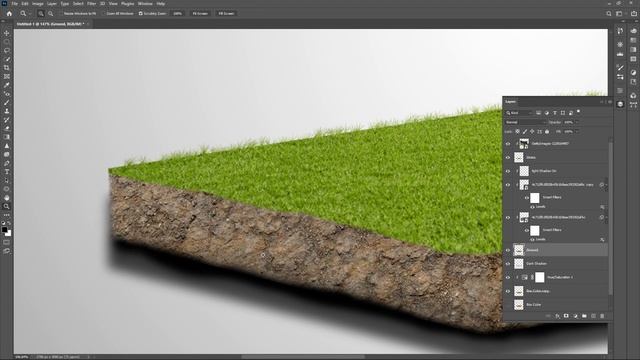Select the Clone Stamp tool

(7, 111)
